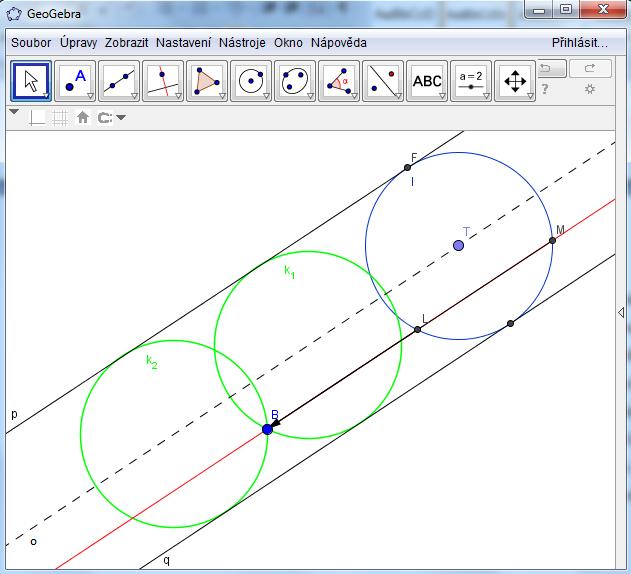Screen dimensions: 631x574
Task: Open the Nástroje menu
Action: point(242,43)
